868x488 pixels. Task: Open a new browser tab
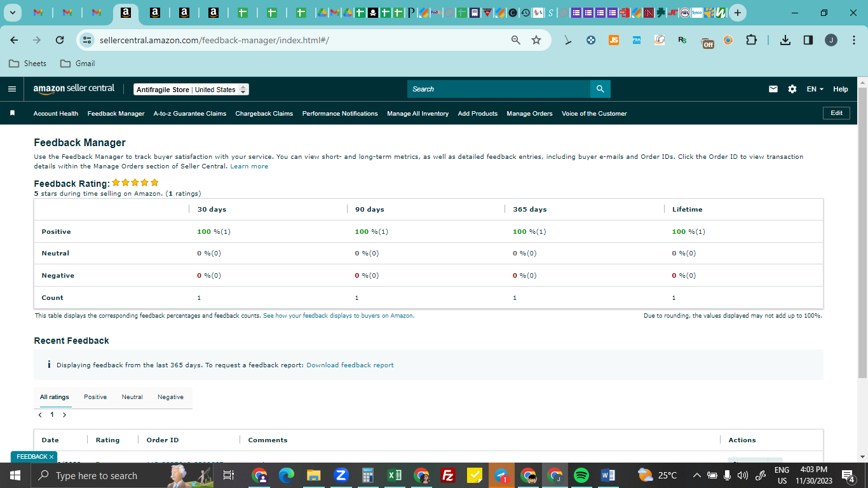(x=737, y=13)
